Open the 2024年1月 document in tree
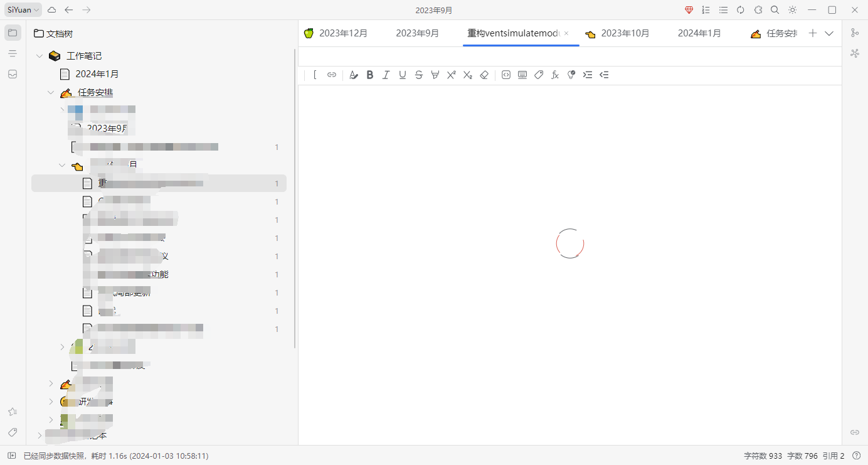 pos(97,74)
